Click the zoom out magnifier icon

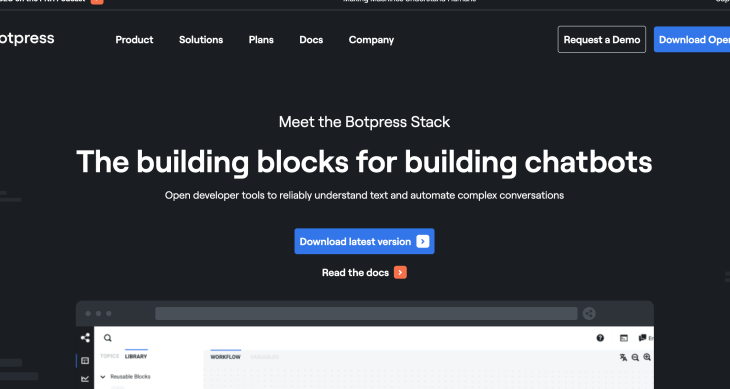[x=635, y=357]
